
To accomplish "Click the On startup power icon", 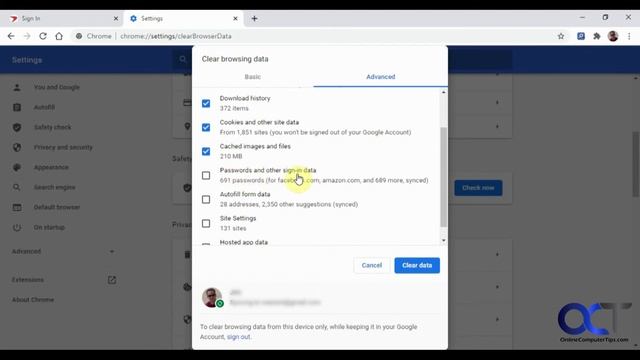I will 17,227.
